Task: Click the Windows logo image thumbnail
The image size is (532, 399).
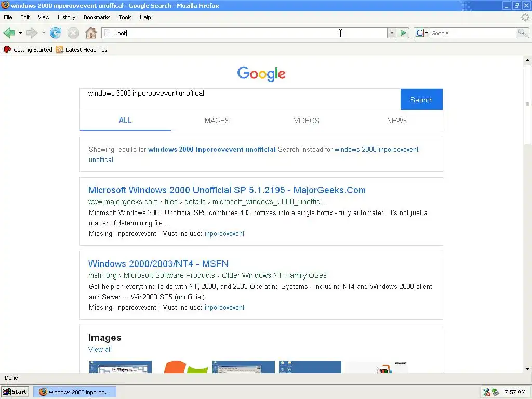Action: (185, 367)
